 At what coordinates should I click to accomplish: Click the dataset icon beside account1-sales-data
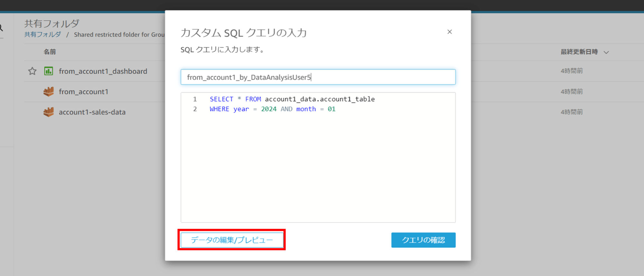point(49,112)
